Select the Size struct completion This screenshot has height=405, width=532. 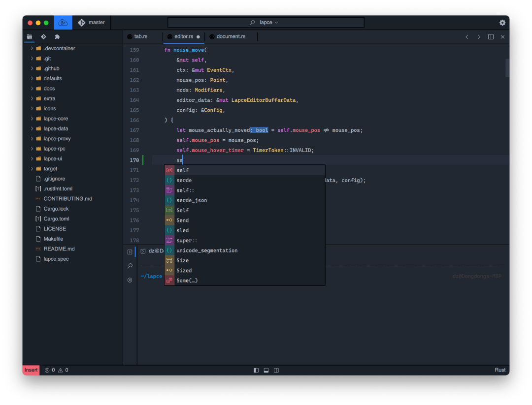click(245, 260)
